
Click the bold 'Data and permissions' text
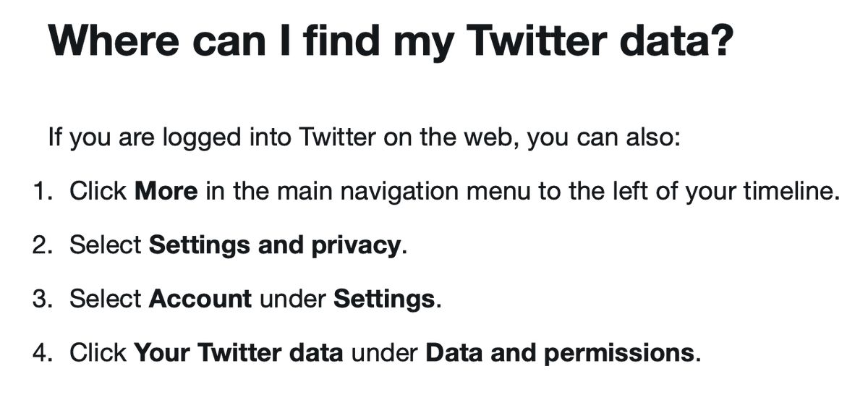click(560, 353)
